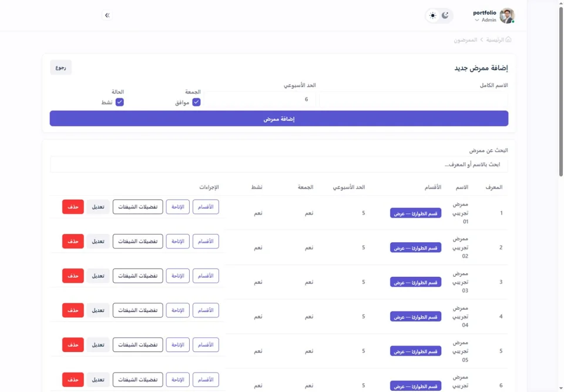Click the الاسم column header

click(462, 187)
